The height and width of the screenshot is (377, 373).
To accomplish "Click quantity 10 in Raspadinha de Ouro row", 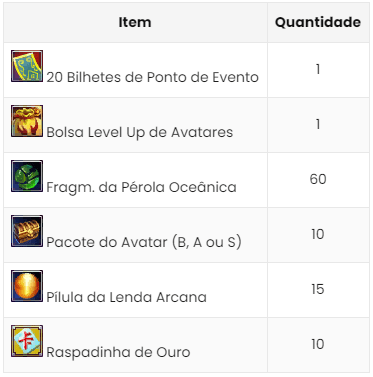I will [318, 344].
